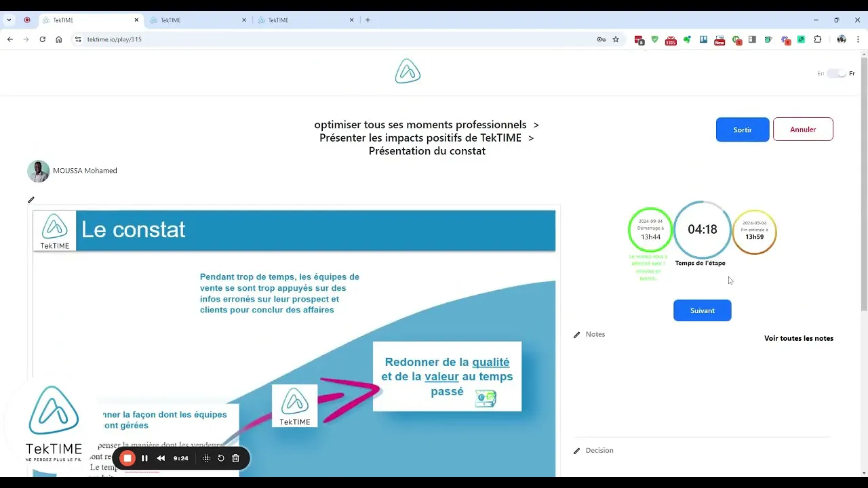Open the saved passwords key icon
Image resolution: width=868 pixels, height=488 pixels.
(x=601, y=39)
